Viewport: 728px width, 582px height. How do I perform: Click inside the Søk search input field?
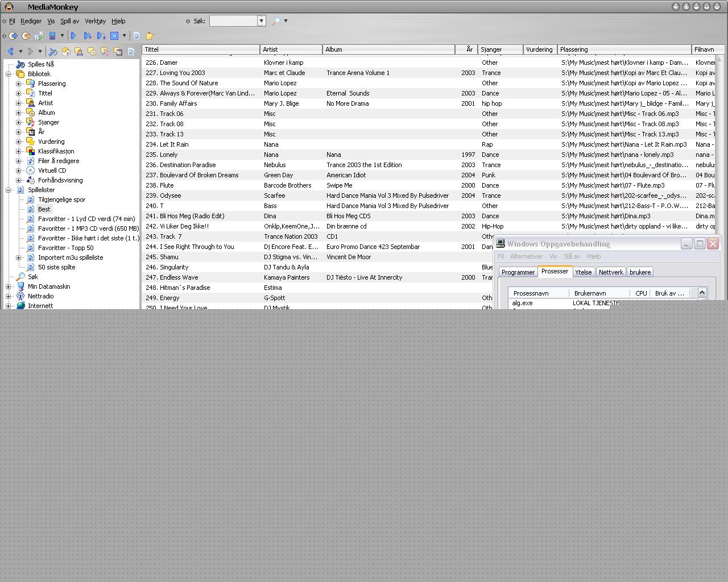(x=233, y=21)
